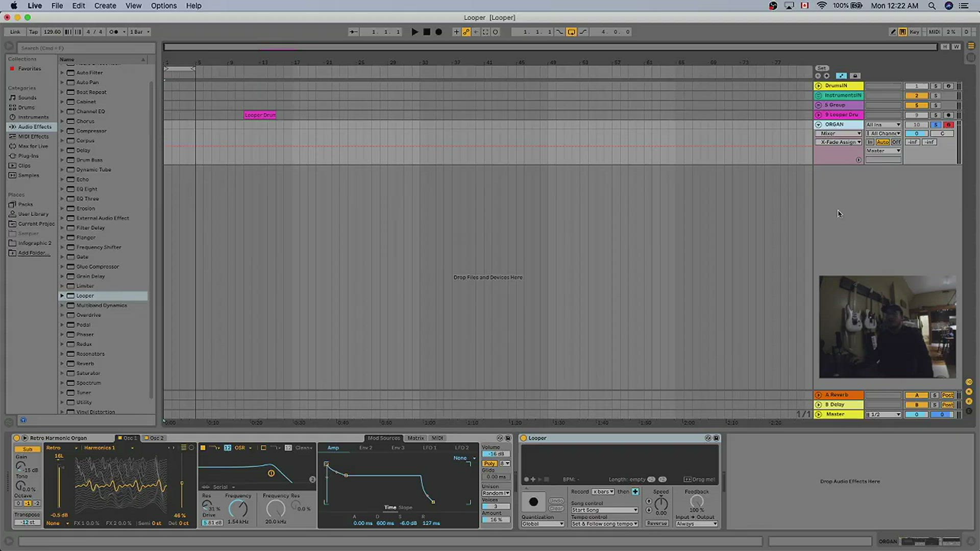This screenshot has height=551, width=980.
Task: Open the ORGAN Master output dropdown
Action: click(884, 151)
